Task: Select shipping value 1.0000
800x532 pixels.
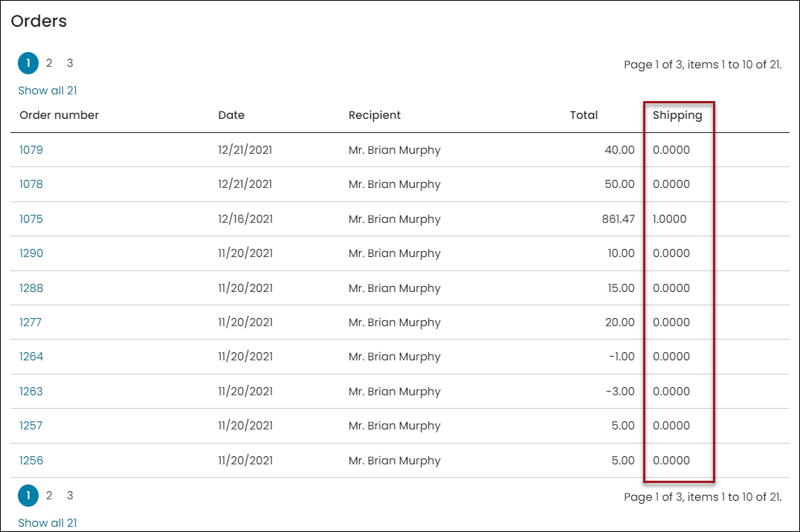Action: 669,219
